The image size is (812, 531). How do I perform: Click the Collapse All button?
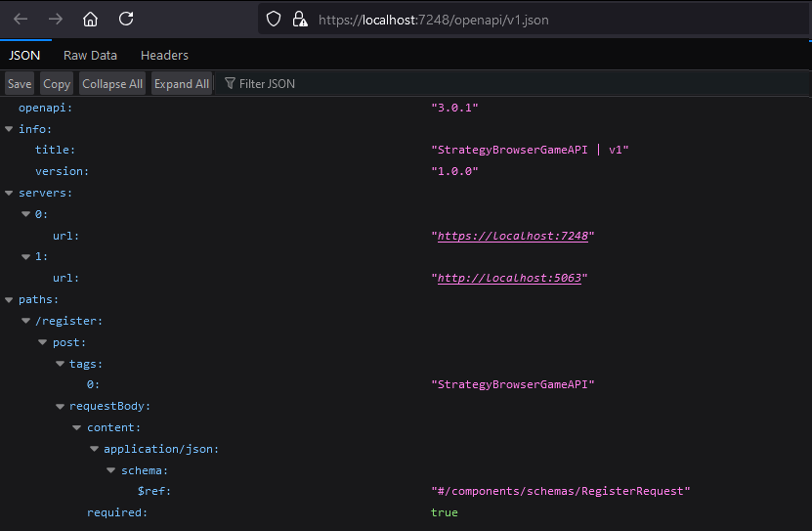click(112, 83)
